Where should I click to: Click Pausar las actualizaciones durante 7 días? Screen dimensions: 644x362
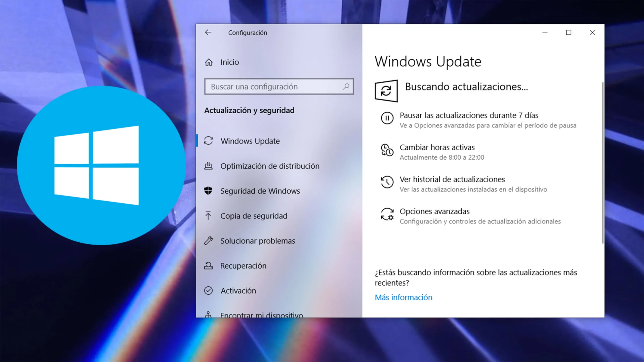click(469, 115)
